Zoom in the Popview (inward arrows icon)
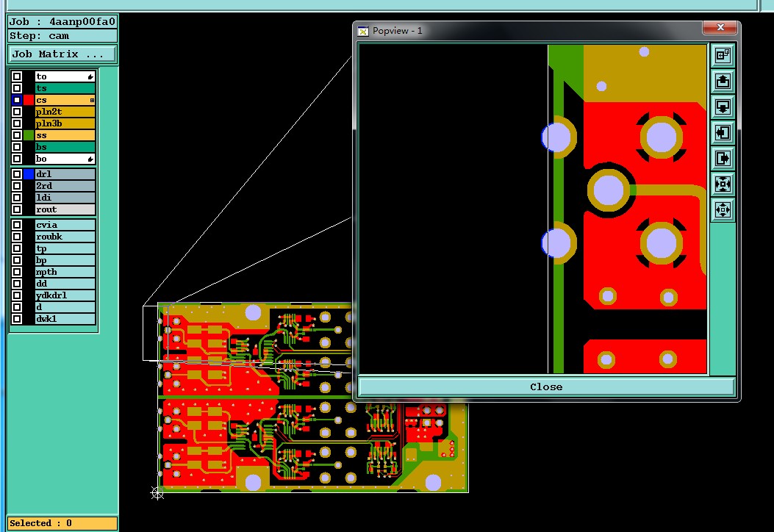This screenshot has width=774, height=532. (x=723, y=184)
